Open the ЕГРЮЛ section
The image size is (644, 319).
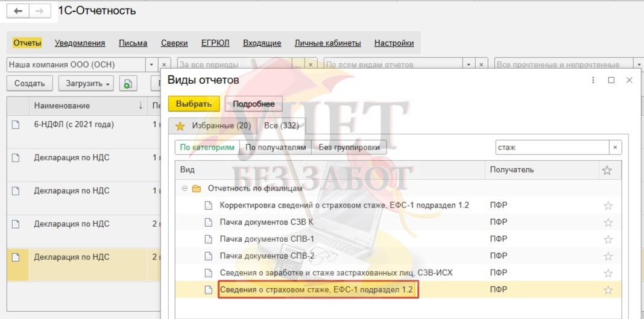tap(215, 43)
